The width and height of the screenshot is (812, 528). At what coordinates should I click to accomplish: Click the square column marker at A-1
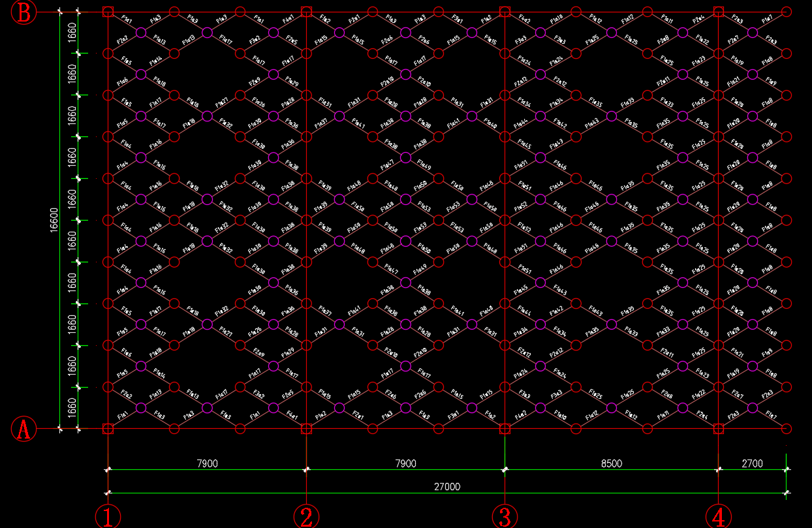(x=108, y=429)
